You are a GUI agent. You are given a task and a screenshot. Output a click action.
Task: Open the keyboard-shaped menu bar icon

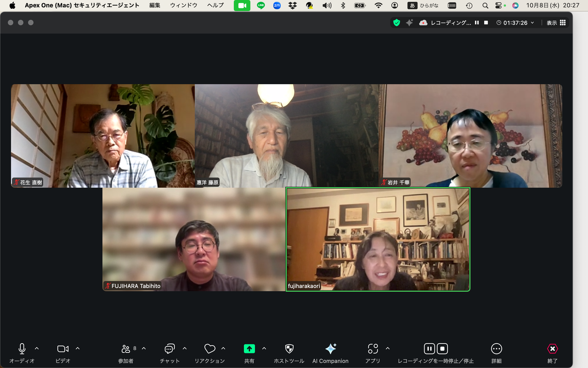[x=452, y=6]
